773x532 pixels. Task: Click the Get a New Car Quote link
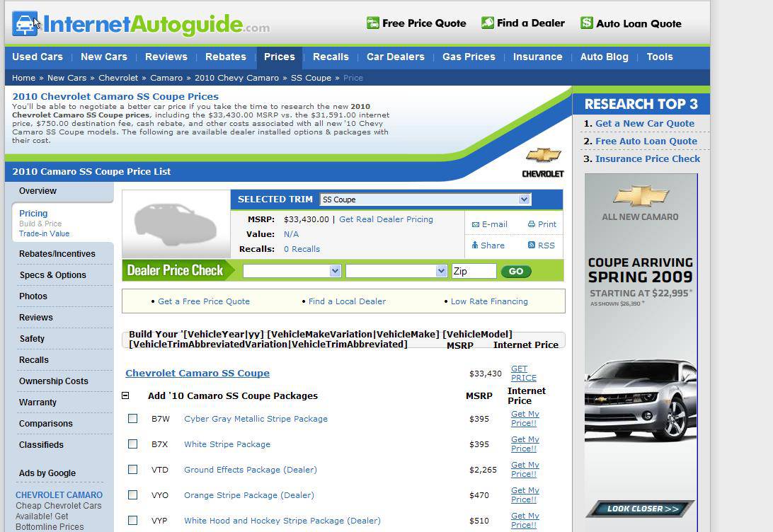coord(645,124)
